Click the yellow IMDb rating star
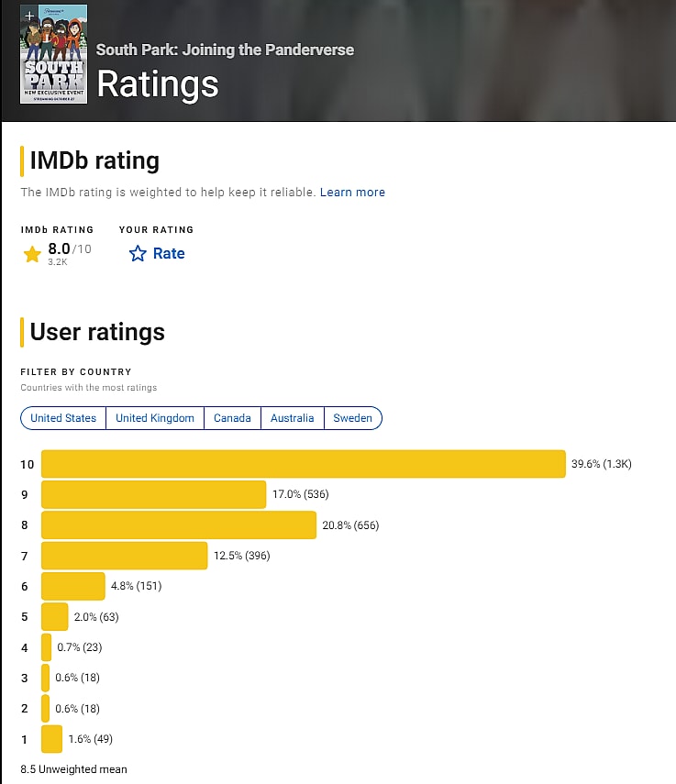Image resolution: width=676 pixels, height=784 pixels. [32, 254]
